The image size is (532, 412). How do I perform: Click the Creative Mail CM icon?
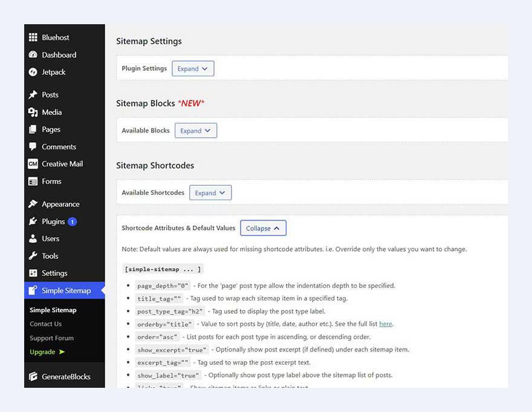coord(33,164)
